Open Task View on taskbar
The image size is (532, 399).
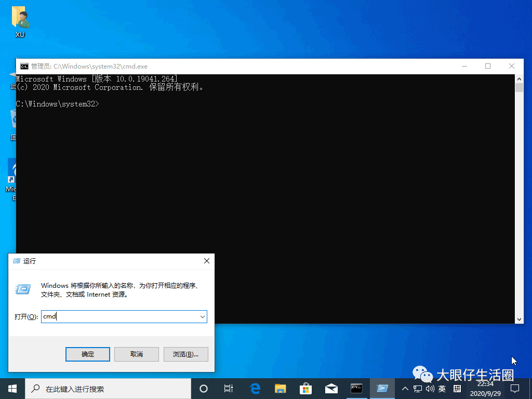(x=229, y=389)
